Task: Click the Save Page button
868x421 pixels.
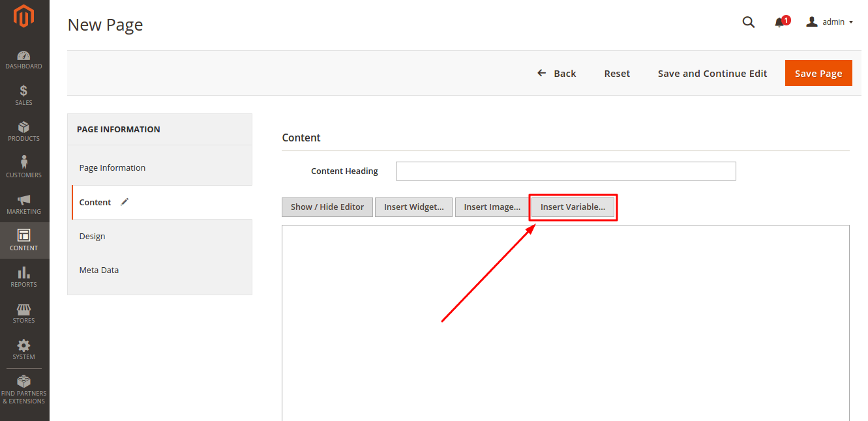Action: point(818,74)
